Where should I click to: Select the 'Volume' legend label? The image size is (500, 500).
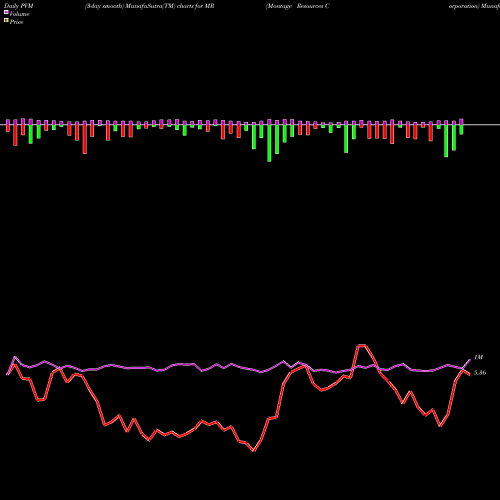tap(19, 14)
